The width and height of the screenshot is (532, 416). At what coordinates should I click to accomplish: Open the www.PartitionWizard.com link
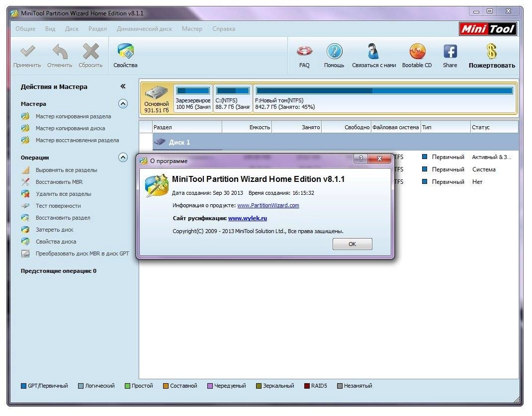tap(268, 205)
